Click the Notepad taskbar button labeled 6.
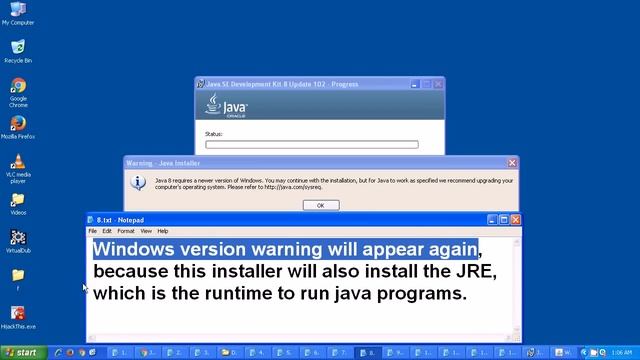 click(x=313, y=353)
